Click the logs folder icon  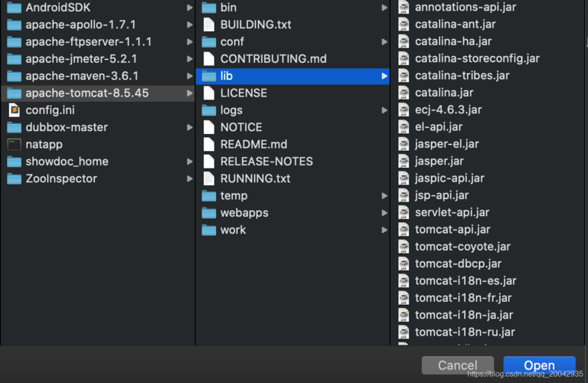coord(209,110)
